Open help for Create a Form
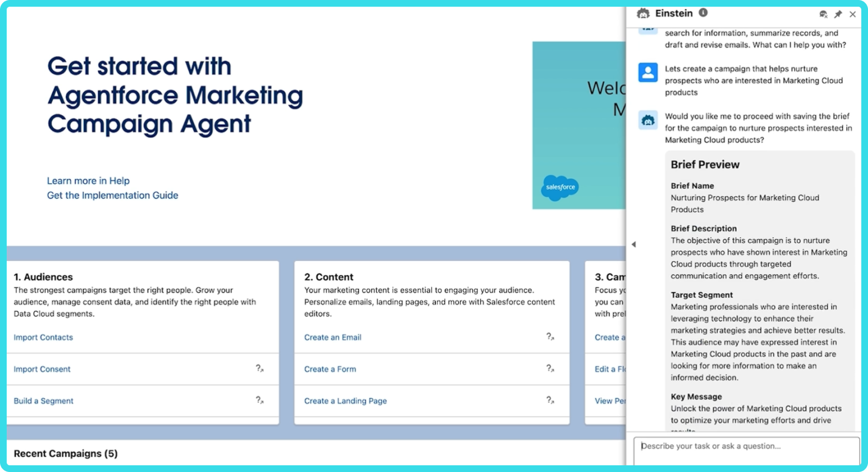 pos(550,368)
